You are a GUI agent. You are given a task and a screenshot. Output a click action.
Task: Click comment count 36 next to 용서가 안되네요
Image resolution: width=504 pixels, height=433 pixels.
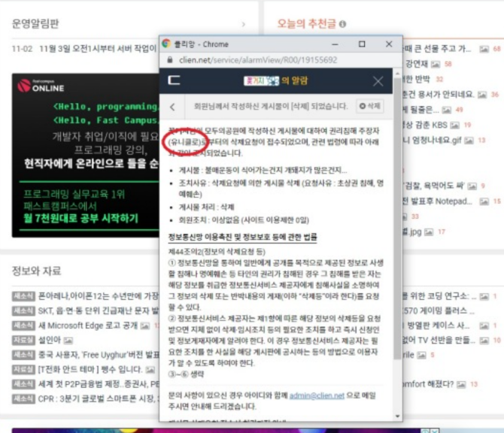pos(495,95)
